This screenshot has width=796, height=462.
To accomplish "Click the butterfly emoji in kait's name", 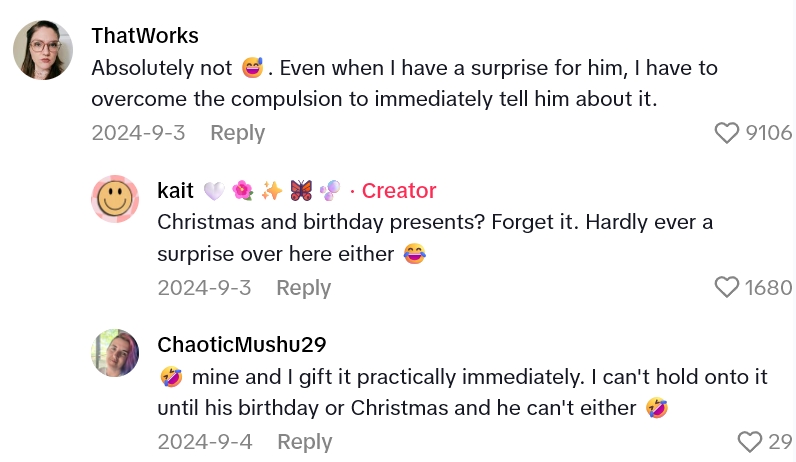I will [301, 191].
